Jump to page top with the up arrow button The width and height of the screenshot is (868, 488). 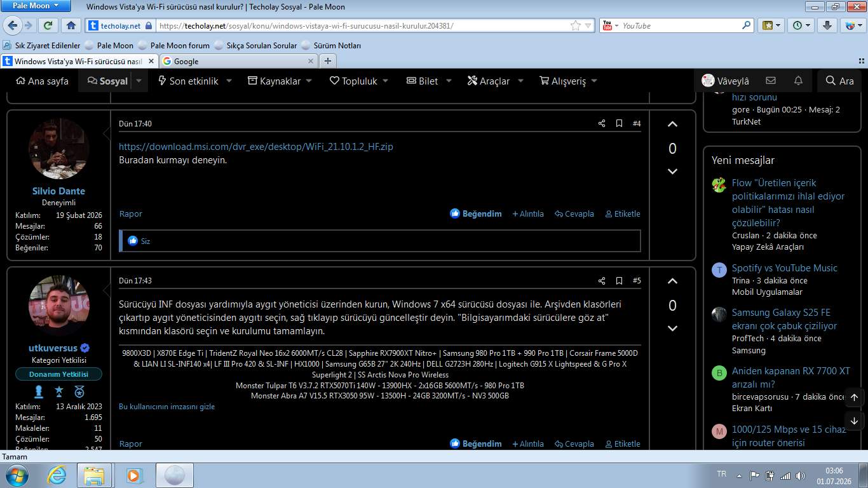854,397
